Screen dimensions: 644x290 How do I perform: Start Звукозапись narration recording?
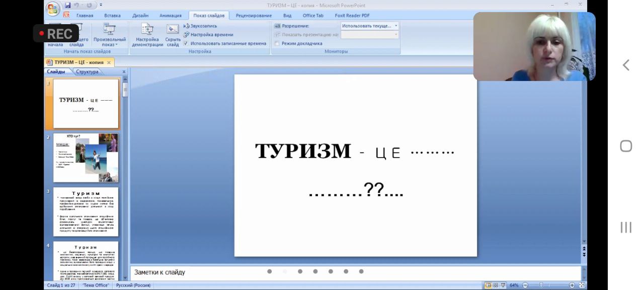[x=200, y=26]
